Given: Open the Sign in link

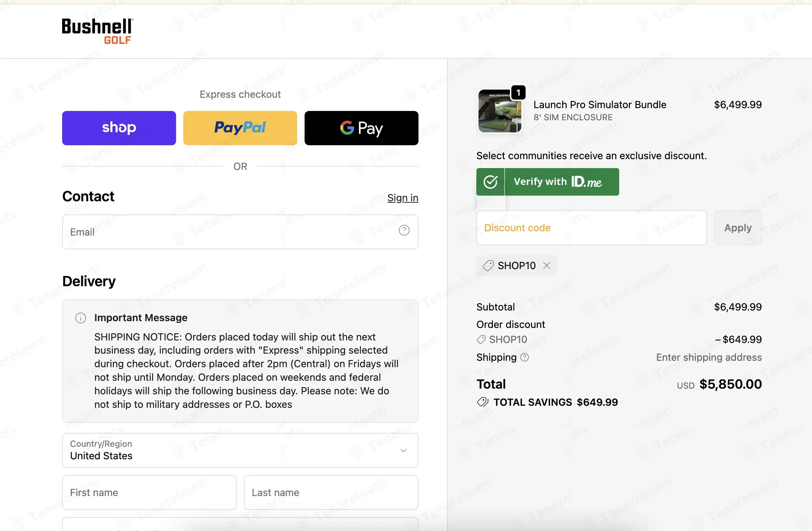Looking at the screenshot, I should pyautogui.click(x=403, y=198).
